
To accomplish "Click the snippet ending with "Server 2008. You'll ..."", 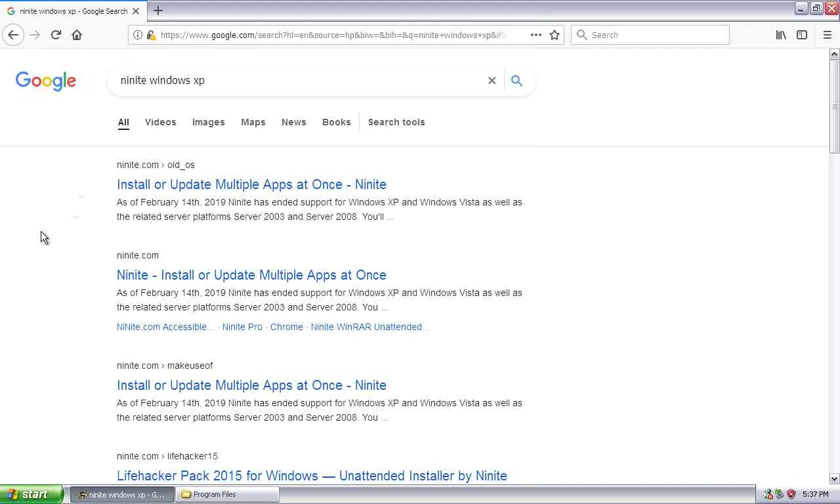I will point(320,209).
